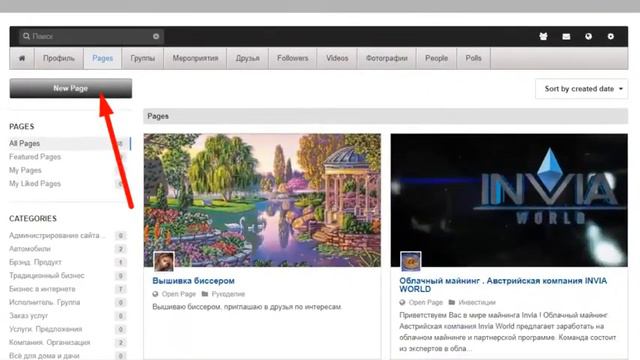This screenshot has width=640, height=360.
Task: Open the Вышивка биссером cover image
Action: click(262, 200)
